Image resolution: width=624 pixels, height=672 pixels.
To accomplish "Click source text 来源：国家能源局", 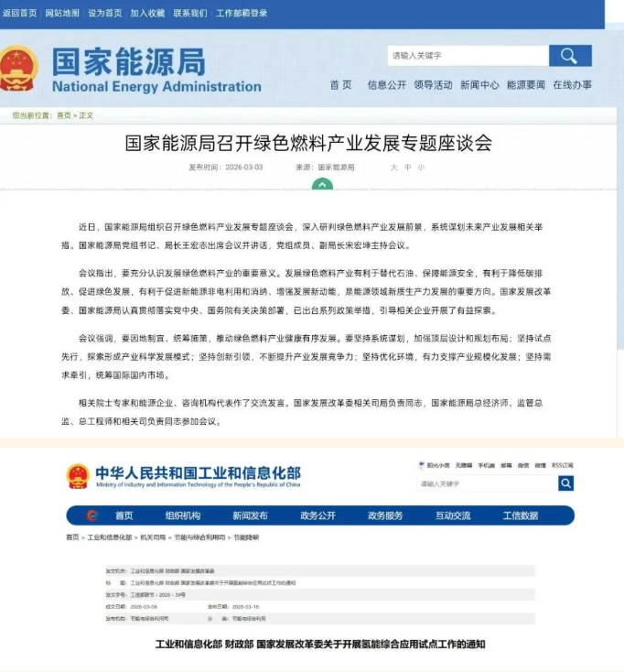I will click(x=325, y=168).
